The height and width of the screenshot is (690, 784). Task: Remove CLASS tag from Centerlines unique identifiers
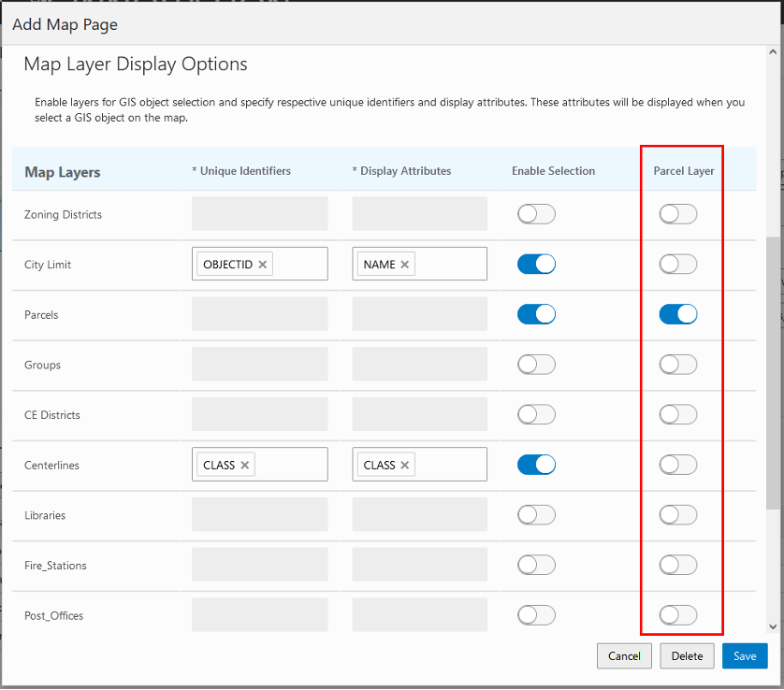click(x=245, y=465)
